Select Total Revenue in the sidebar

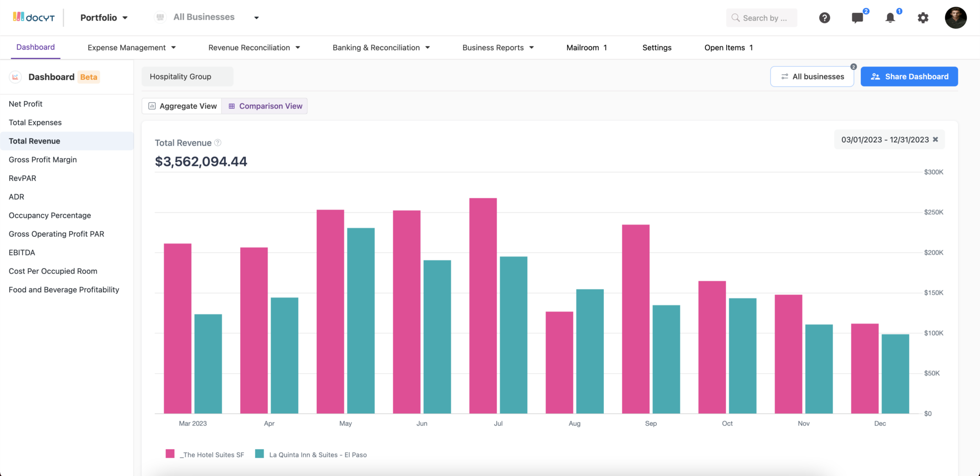67,141
